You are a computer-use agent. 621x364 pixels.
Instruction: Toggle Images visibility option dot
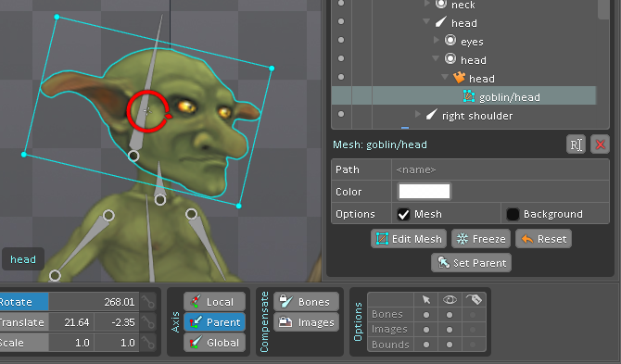[x=450, y=330]
